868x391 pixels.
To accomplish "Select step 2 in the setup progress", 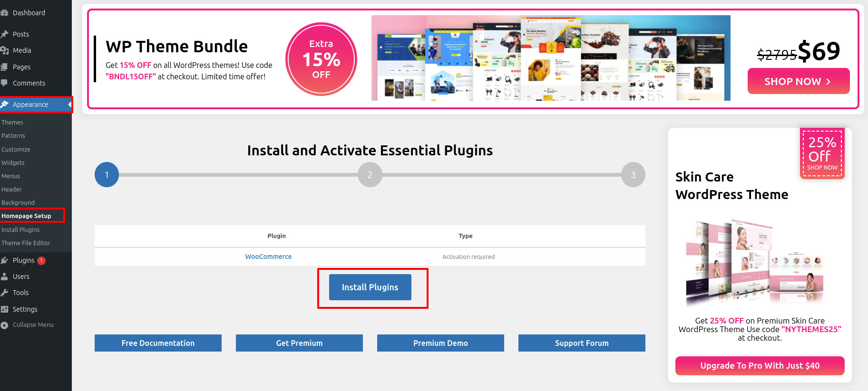I will click(370, 175).
